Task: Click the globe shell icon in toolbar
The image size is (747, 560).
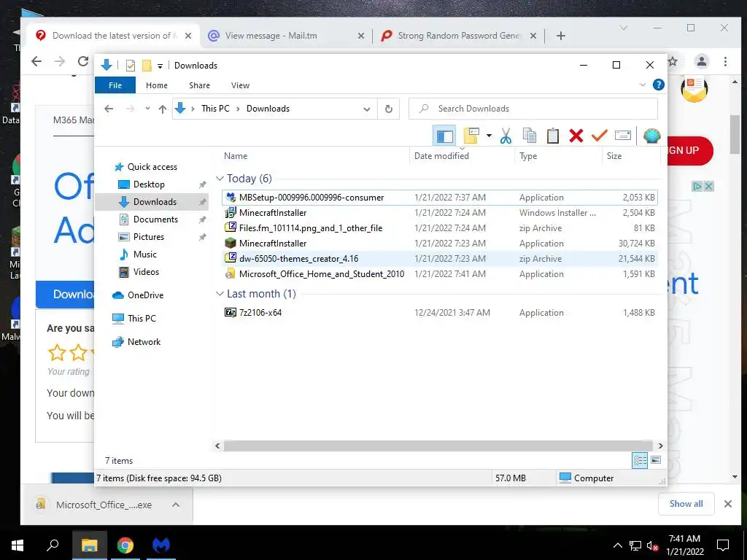Action: click(x=651, y=136)
